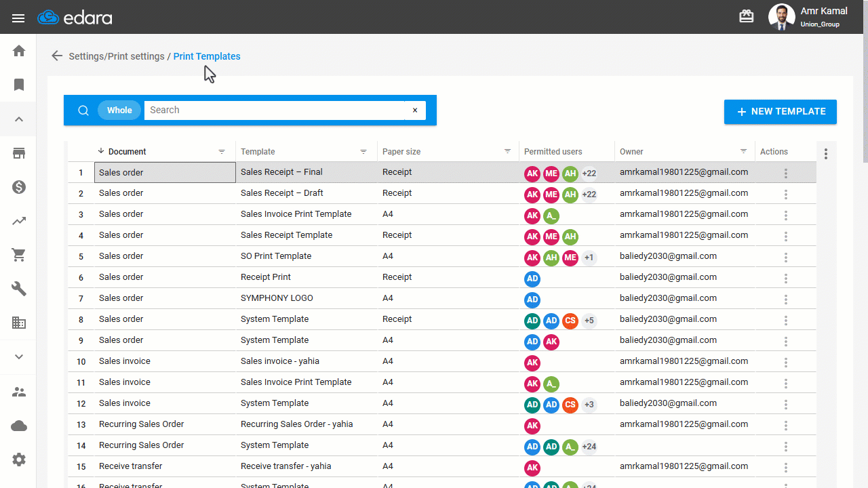Image resolution: width=868 pixels, height=488 pixels.
Task: Click the Receipt Print template cell
Action: click(307, 277)
